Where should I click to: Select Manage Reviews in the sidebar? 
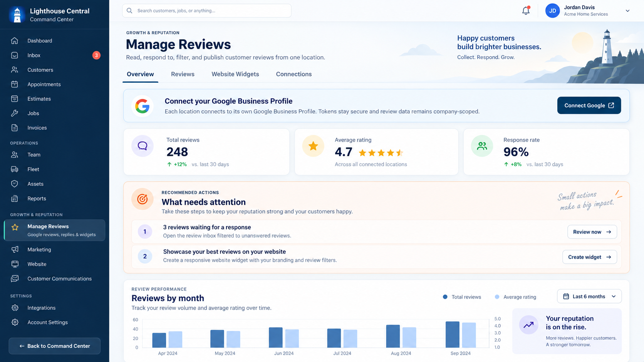55,230
